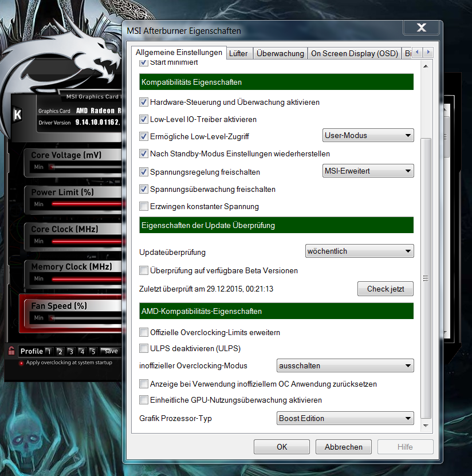Image resolution: width=472 pixels, height=476 pixels.
Task: Uncheck Low-Level IO-Treiber aktivieren
Action: 144,119
